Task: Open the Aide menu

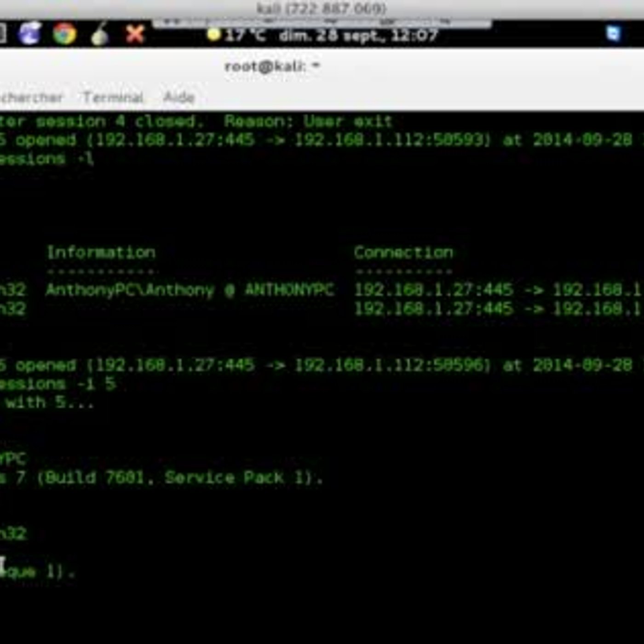Action: pos(179,97)
